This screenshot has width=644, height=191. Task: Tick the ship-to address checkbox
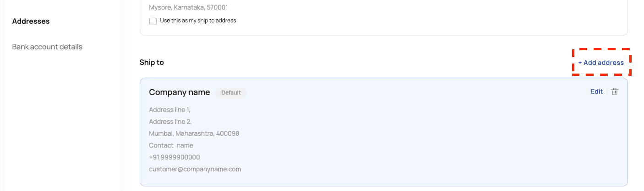pos(153,21)
